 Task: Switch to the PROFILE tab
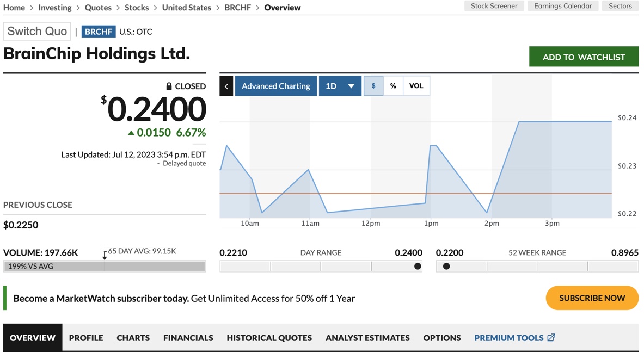point(86,337)
